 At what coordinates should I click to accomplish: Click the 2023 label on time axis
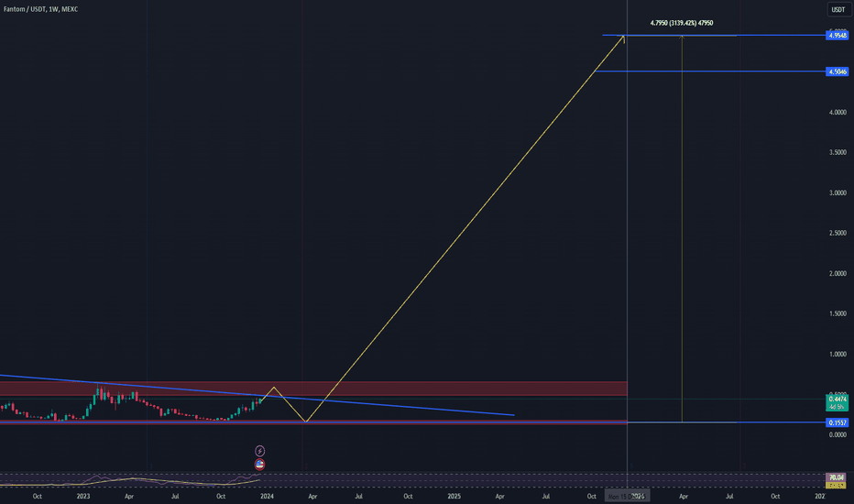83,497
